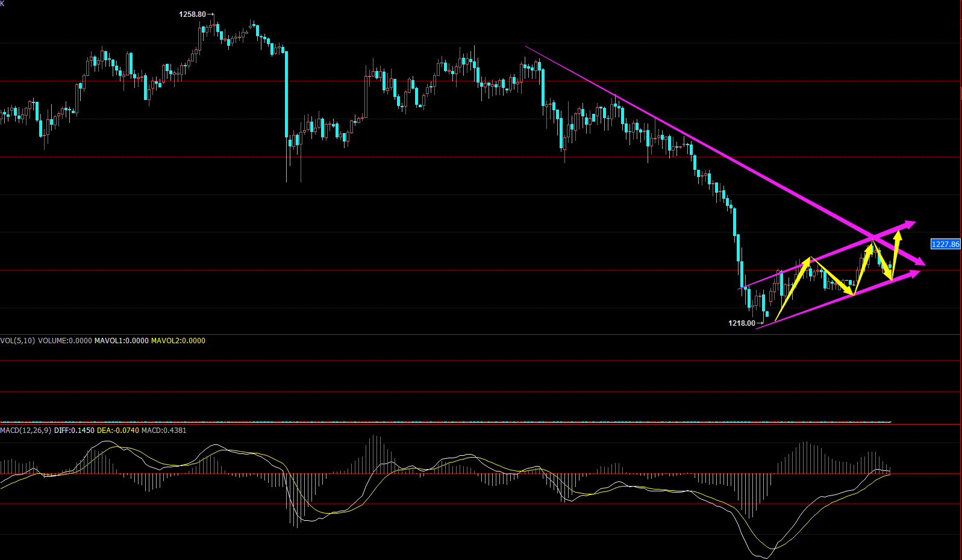Viewport: 962px width, 560px height.
Task: Select the blue 1227.86 price tag
Action: coord(945,244)
